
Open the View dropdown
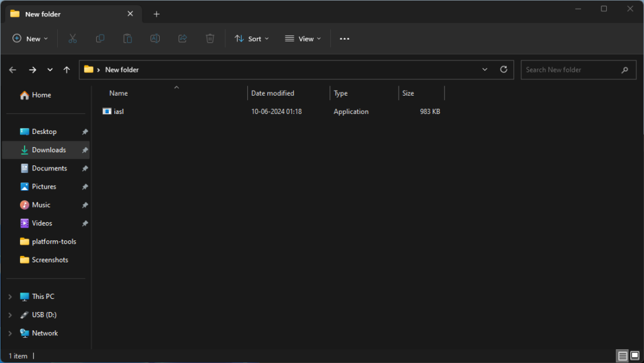pos(303,38)
